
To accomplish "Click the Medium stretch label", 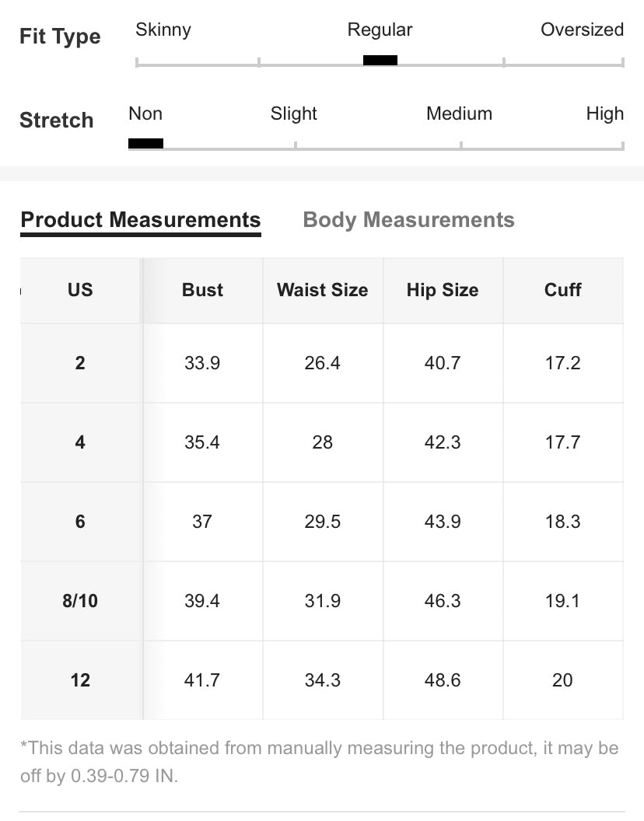I will (x=459, y=114).
